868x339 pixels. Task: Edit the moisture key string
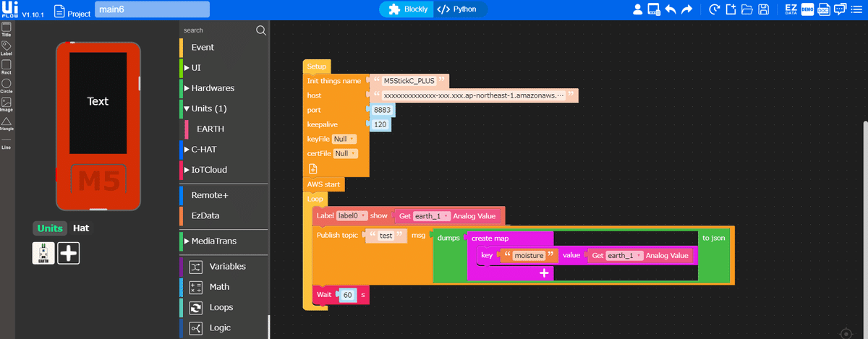pyautogui.click(x=528, y=255)
